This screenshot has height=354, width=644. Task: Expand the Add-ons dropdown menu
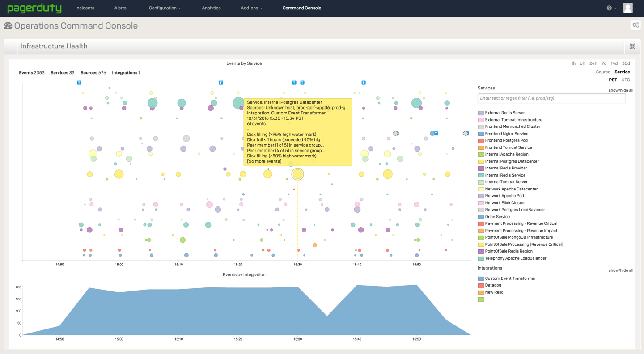tap(251, 8)
